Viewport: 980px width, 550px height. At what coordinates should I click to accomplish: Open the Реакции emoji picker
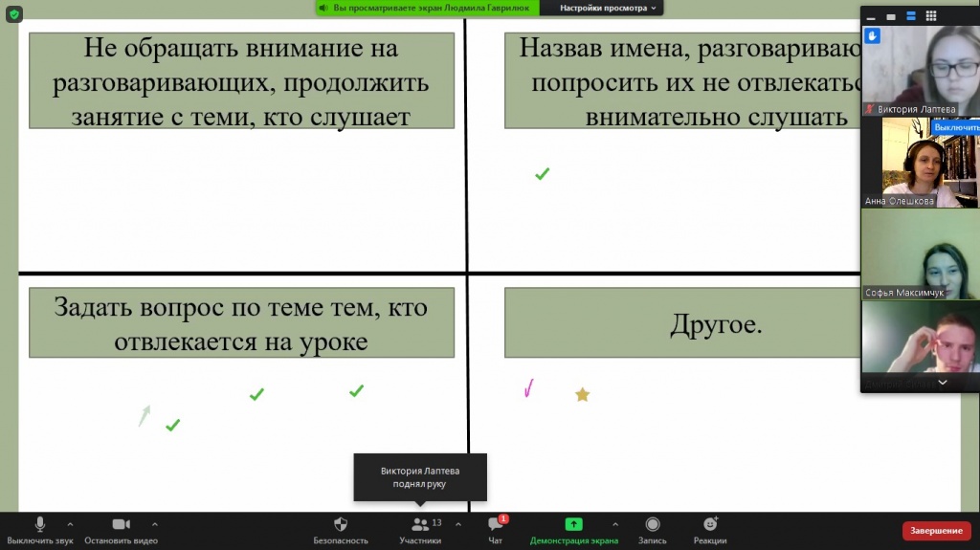point(710,530)
